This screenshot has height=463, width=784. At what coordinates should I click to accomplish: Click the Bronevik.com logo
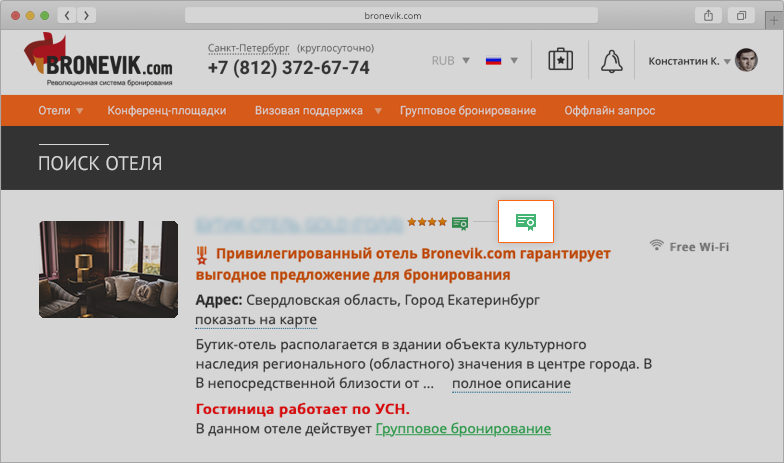click(98, 60)
